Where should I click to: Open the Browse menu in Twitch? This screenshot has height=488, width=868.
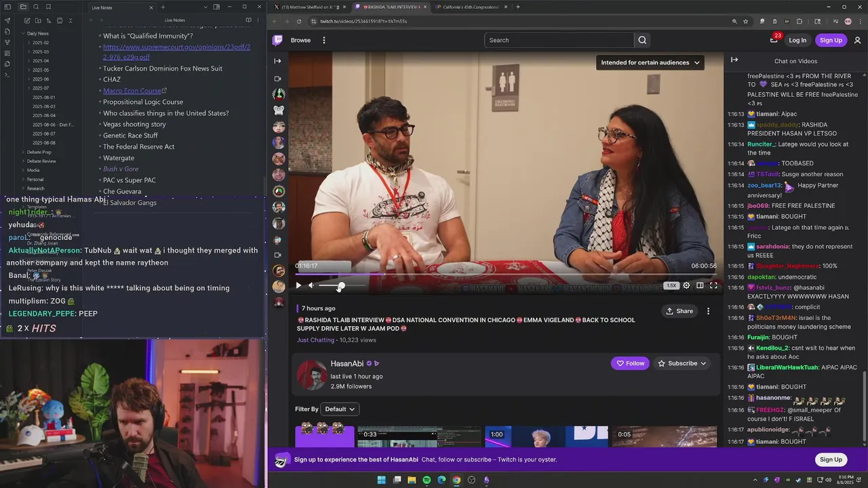tap(300, 40)
